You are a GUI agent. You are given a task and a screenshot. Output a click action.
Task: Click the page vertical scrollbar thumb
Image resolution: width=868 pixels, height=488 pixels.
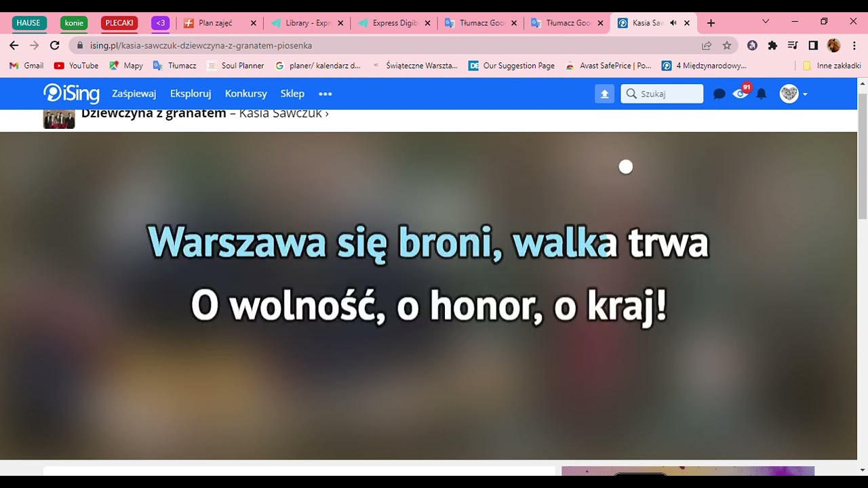[863, 156]
